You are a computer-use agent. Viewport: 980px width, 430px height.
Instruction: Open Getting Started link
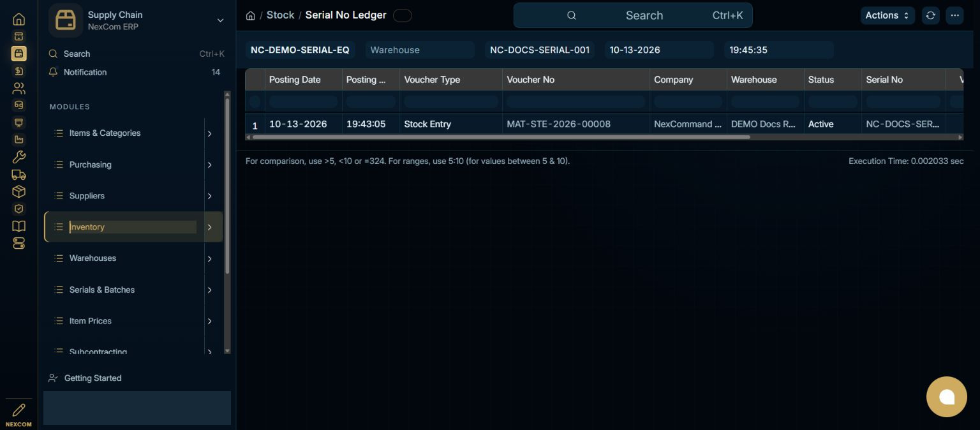click(93, 378)
